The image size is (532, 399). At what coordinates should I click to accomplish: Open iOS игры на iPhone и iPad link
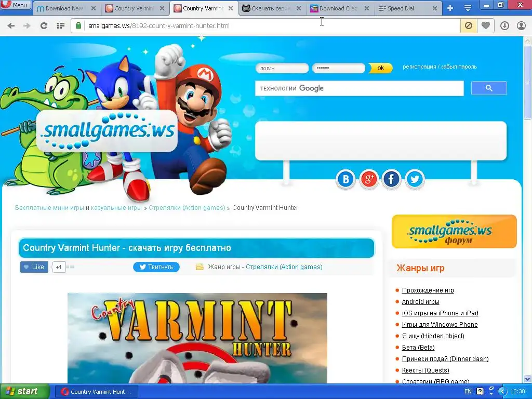coord(440,313)
